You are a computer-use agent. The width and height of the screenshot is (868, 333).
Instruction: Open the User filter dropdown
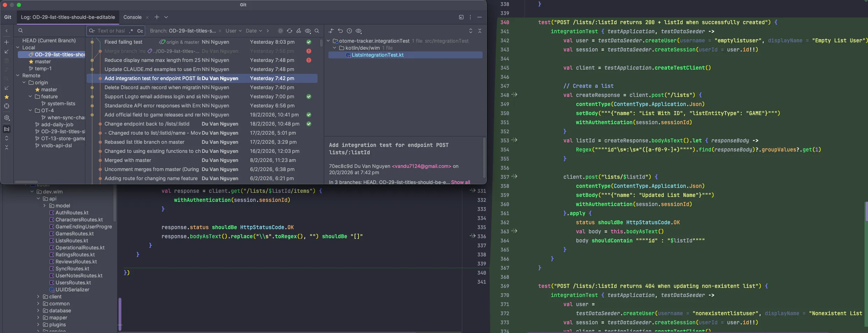(x=233, y=31)
